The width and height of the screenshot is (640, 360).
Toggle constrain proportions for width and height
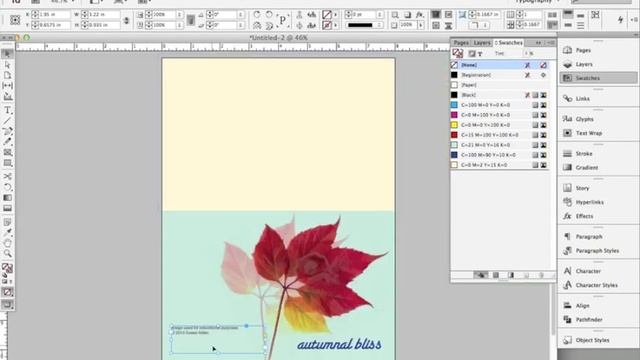126,20
